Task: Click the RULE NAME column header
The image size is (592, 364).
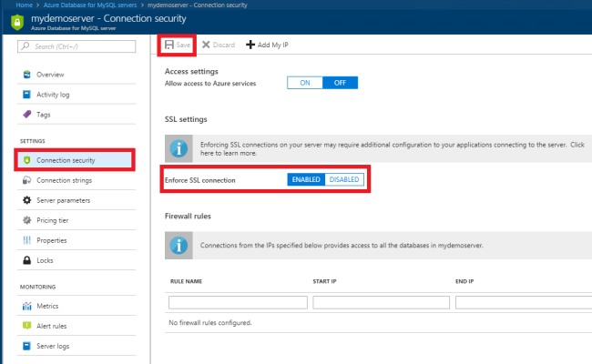Action: click(x=186, y=281)
